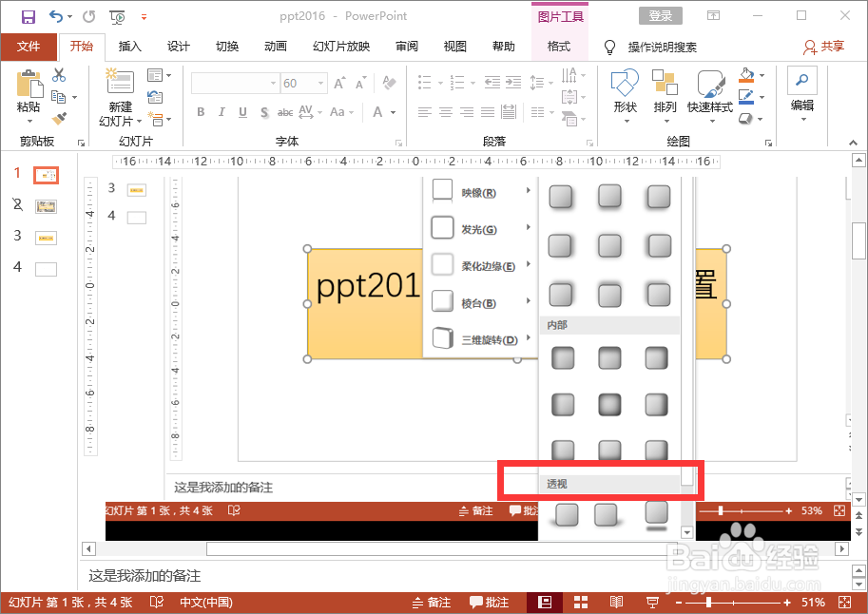
Task: Click the Shape Outline pencil icon
Action: point(746,97)
